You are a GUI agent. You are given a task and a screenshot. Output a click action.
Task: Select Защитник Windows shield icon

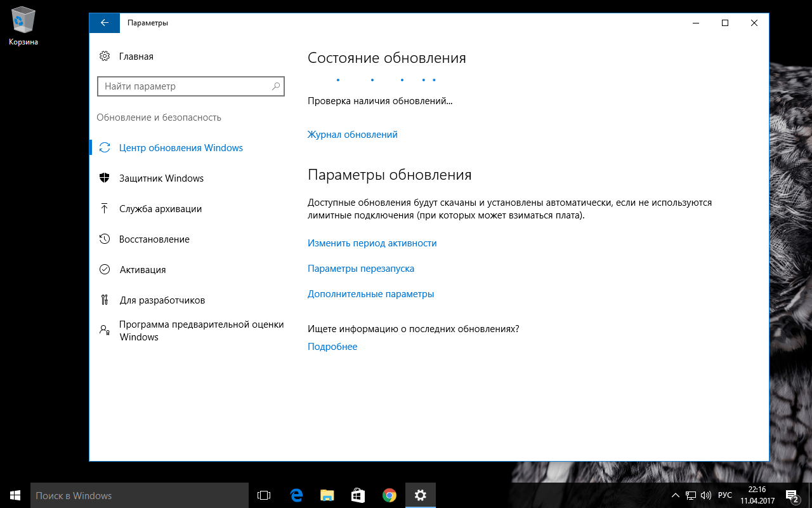tap(105, 178)
